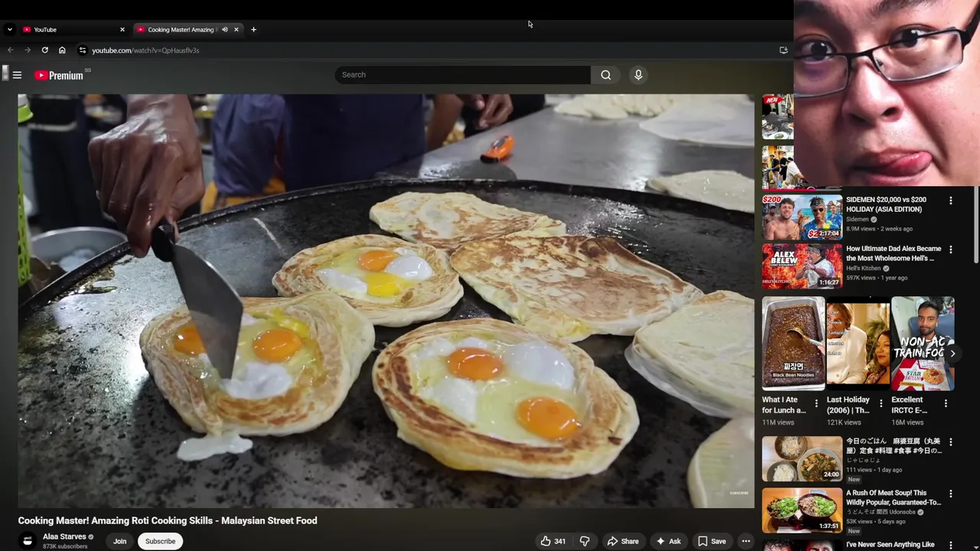Open browser home page button
This screenshot has height=551, width=980.
click(x=62, y=51)
